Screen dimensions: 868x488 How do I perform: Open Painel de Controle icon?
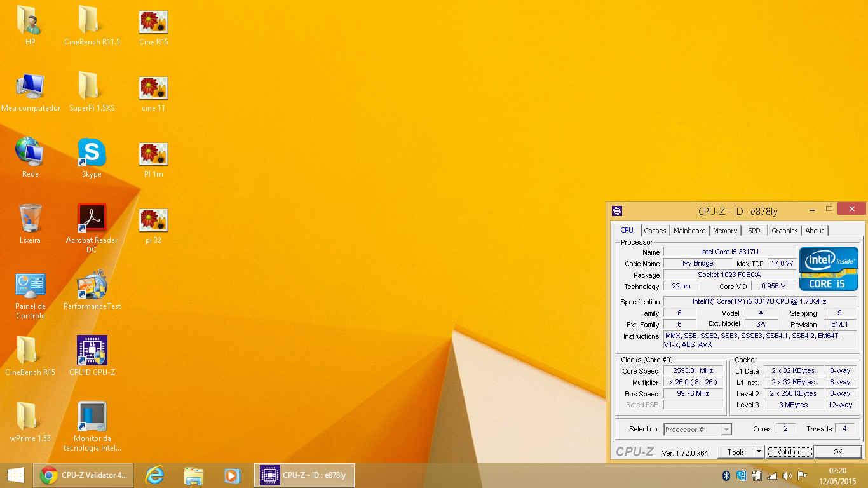click(x=30, y=295)
